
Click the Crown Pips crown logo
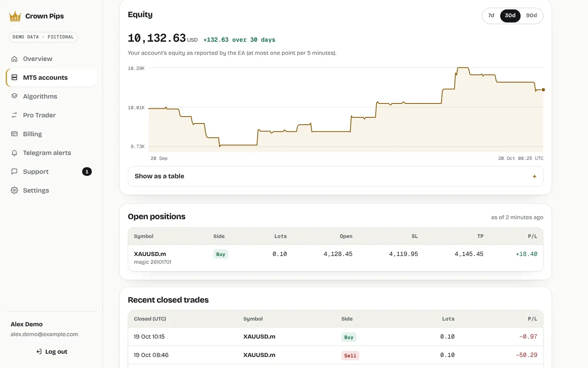coord(15,16)
